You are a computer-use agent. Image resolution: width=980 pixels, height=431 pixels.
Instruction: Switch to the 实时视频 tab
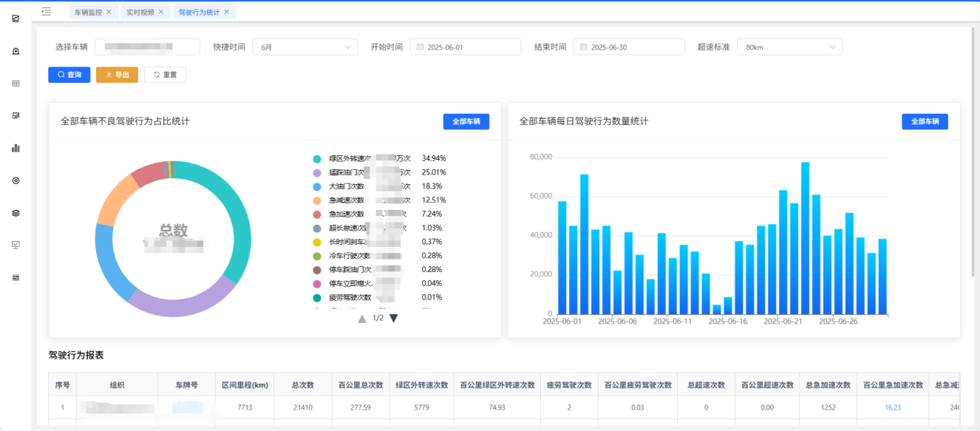[140, 12]
